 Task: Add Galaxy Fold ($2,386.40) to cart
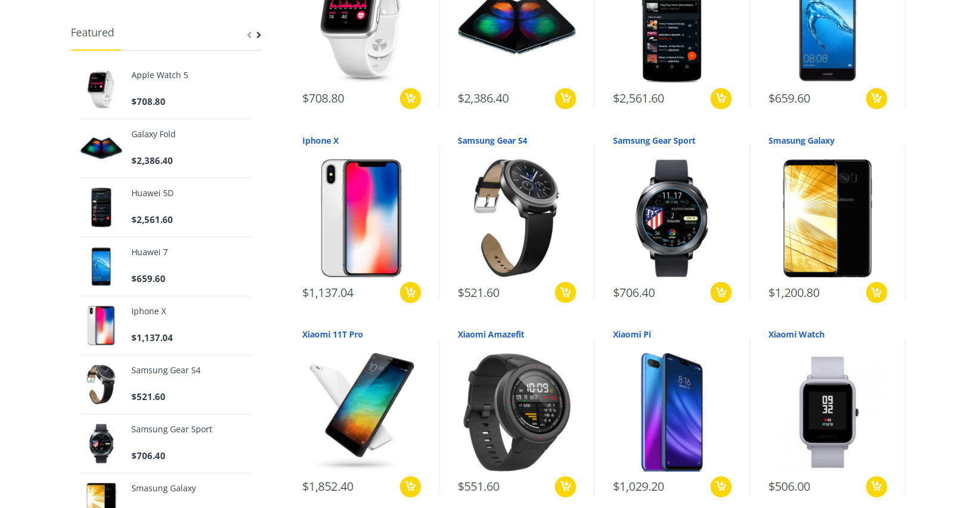pos(565,98)
